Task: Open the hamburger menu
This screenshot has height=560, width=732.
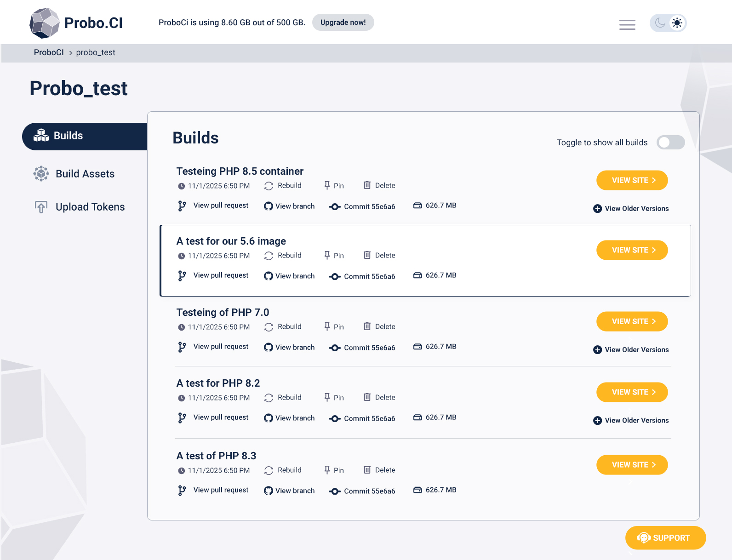Action: coord(627,24)
